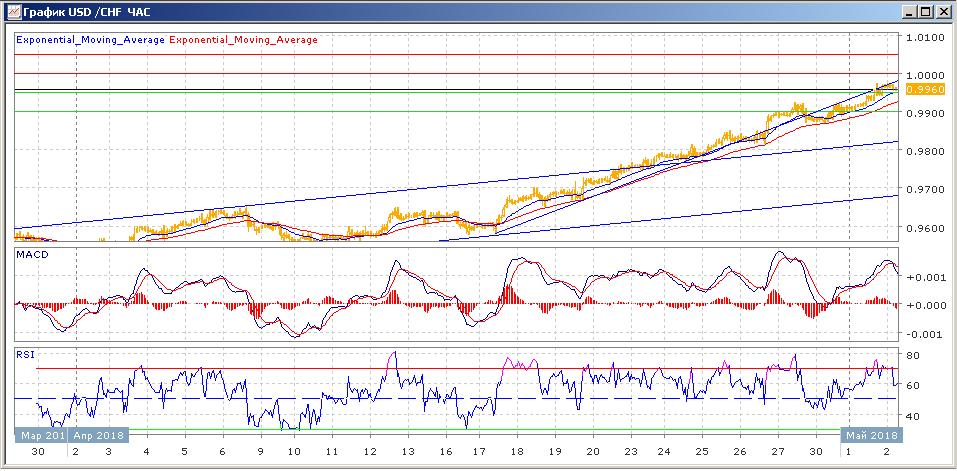
Task: Click date 27 on the time axis
Action: coord(778,452)
